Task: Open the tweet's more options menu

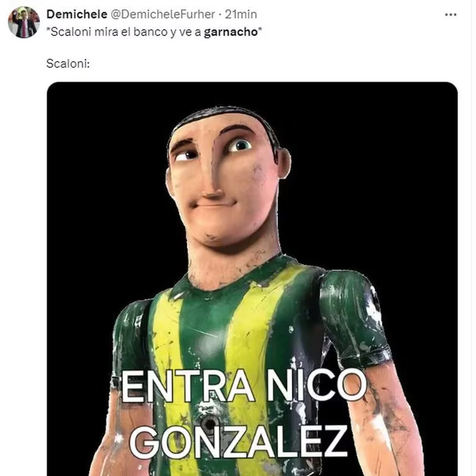Action: click(x=451, y=15)
